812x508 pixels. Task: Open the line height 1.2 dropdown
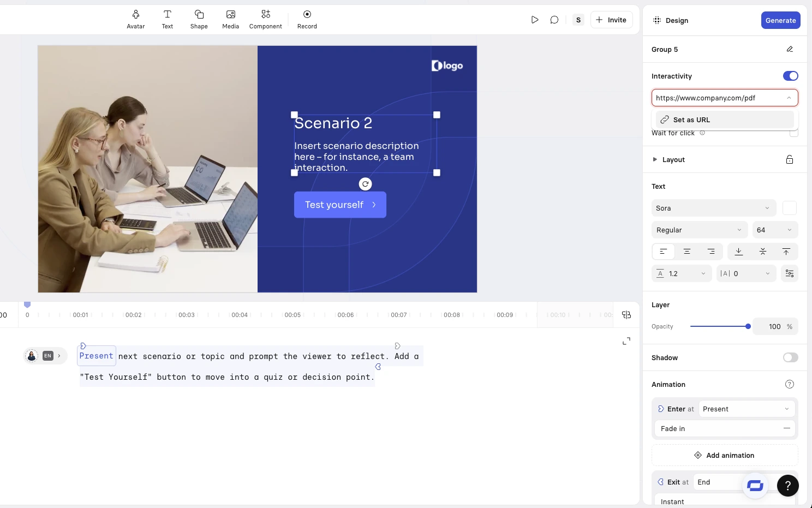[682, 273]
